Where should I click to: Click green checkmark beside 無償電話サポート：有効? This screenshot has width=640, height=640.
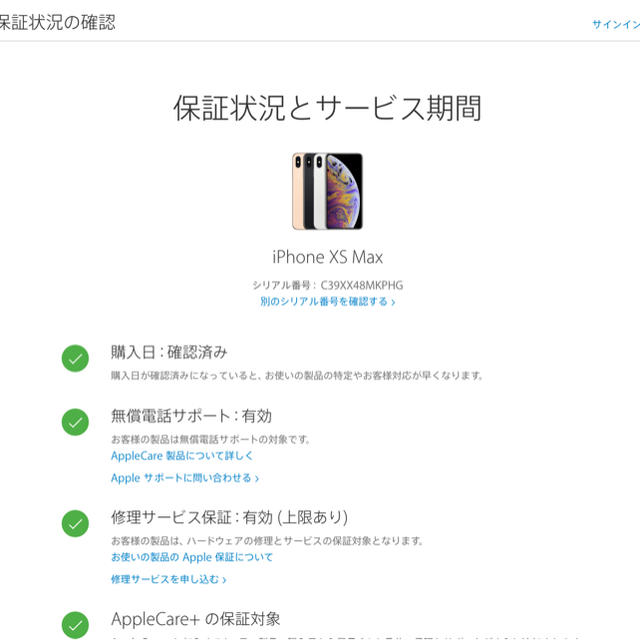coord(75,422)
